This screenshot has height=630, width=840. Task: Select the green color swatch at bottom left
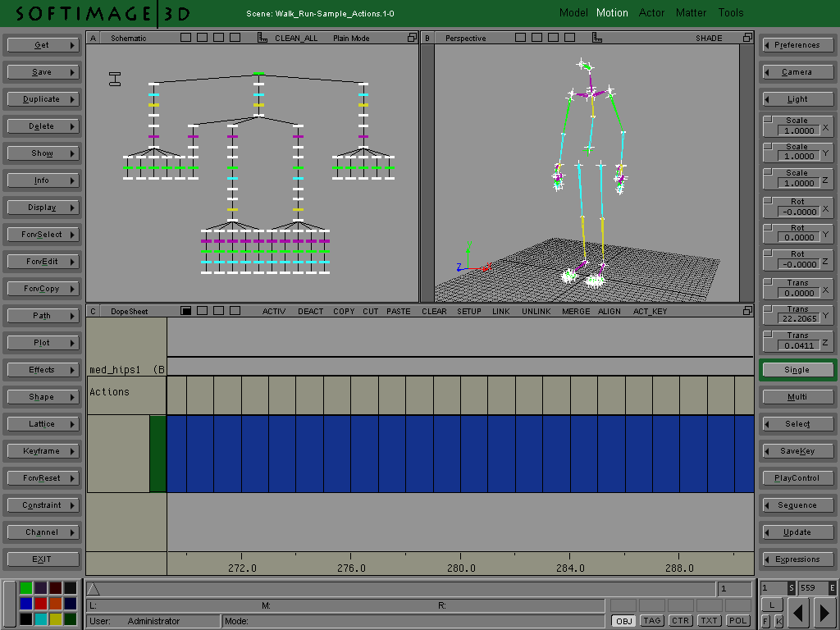click(25, 587)
